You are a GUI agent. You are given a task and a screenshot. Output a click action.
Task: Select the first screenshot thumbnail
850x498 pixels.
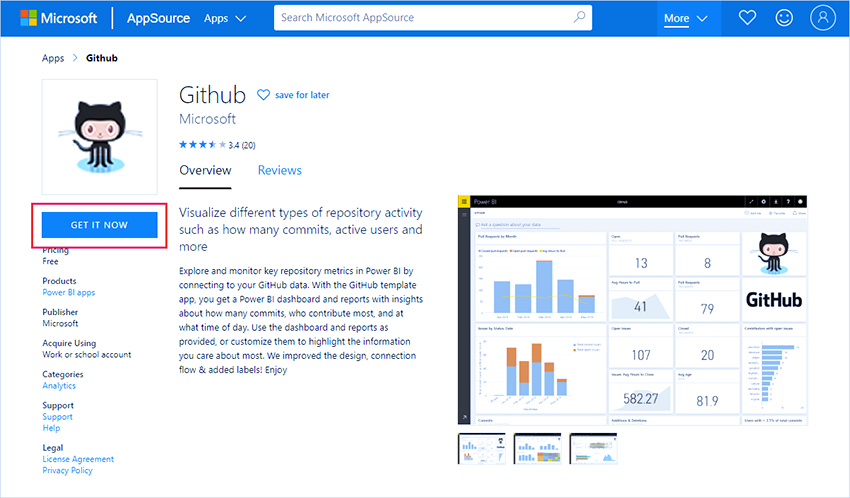[x=482, y=449]
